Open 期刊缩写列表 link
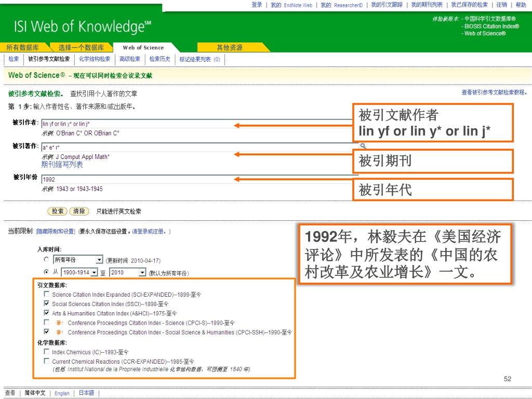The image size is (532, 399). coord(62,165)
